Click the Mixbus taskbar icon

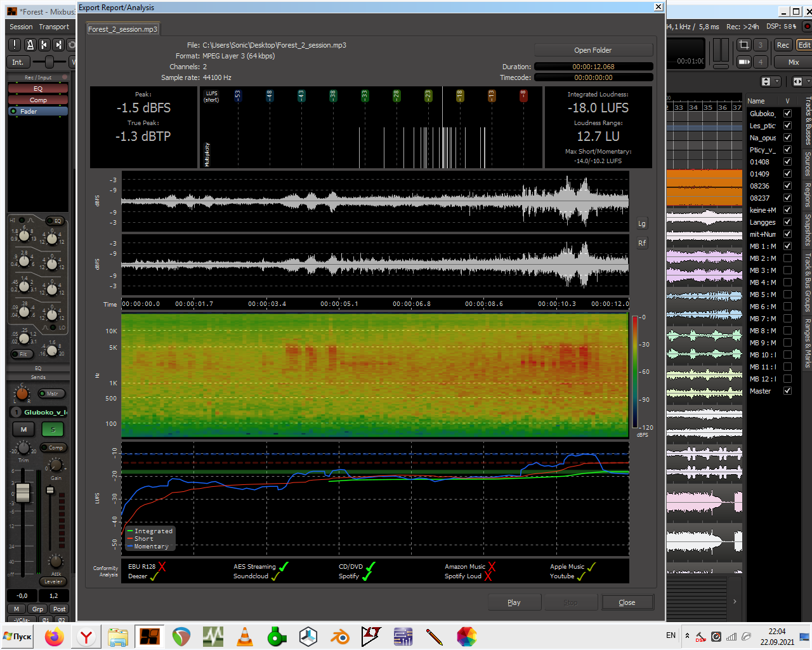tap(150, 636)
